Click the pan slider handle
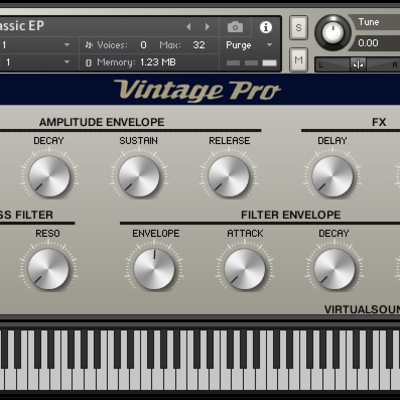Screen dimensions: 400x400 click(x=358, y=65)
